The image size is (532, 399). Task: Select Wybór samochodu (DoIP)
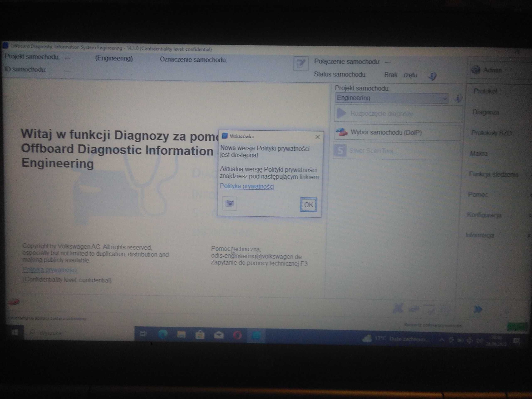click(x=398, y=133)
